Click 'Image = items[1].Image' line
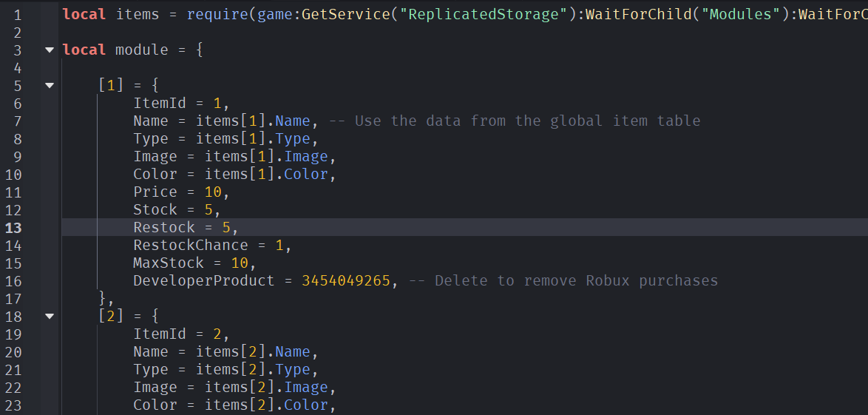Screen dimensions: 868x415 click(x=234, y=156)
